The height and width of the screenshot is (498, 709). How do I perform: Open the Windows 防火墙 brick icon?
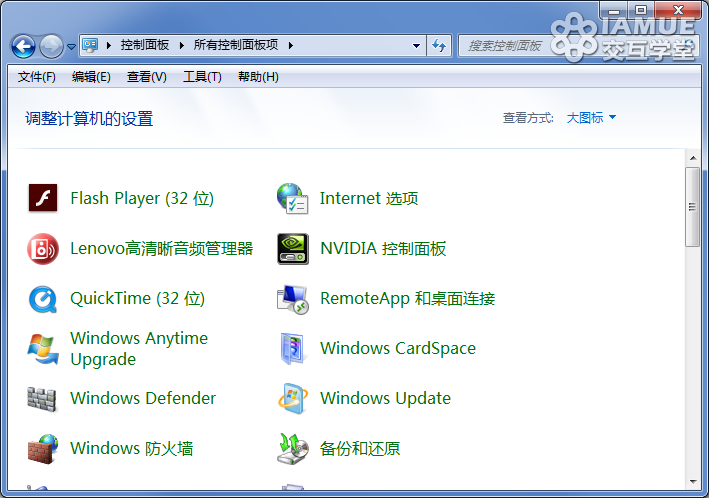point(43,449)
